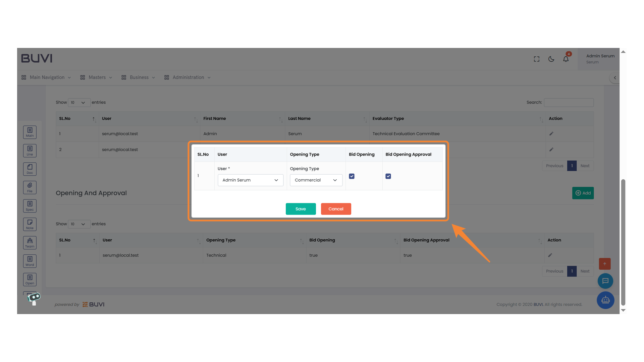Save the opening and approval entry
The width and height of the screenshot is (644, 362).
(301, 209)
